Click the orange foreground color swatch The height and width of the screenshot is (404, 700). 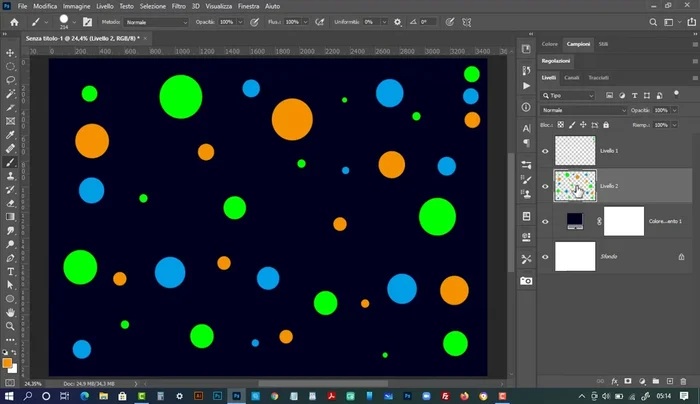8,363
